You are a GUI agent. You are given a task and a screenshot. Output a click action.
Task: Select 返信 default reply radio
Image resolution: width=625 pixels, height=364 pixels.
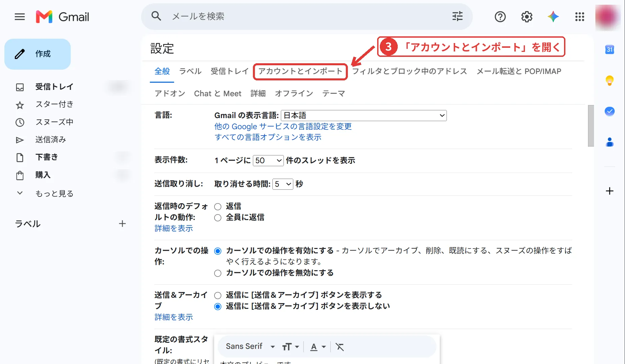[218, 207]
